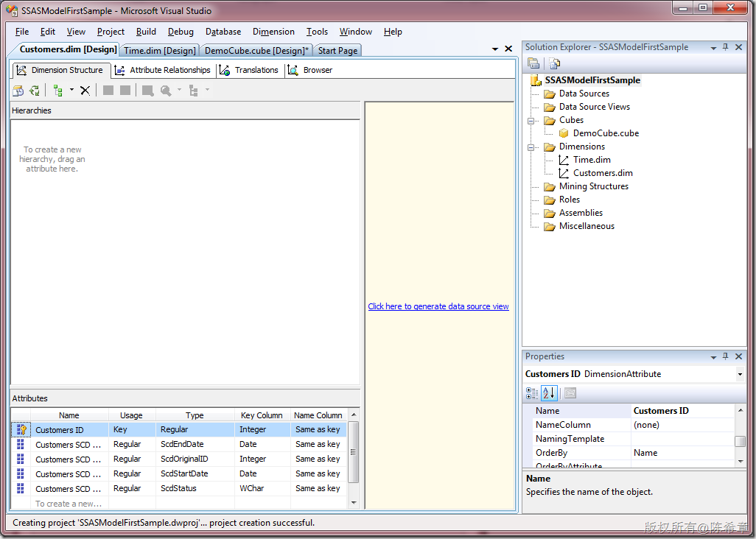756x539 pixels.
Task: Click the Name column header in Attributes
Action: click(x=69, y=415)
